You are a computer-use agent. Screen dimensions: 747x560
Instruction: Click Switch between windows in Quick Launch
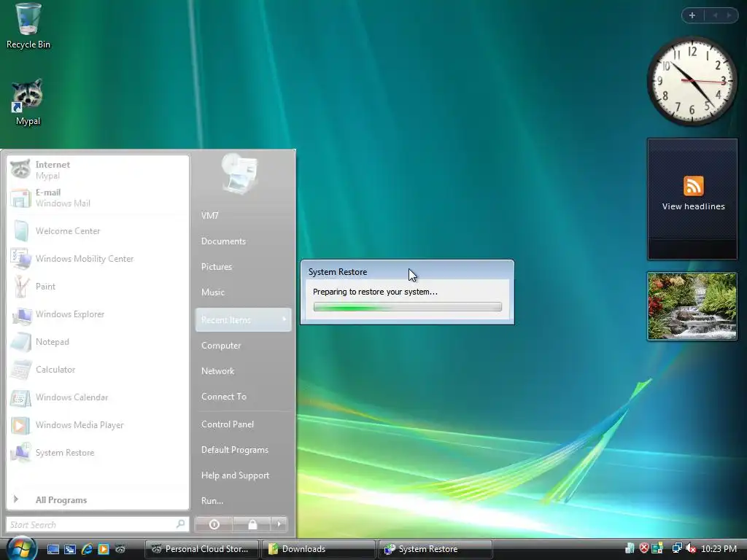click(x=70, y=549)
